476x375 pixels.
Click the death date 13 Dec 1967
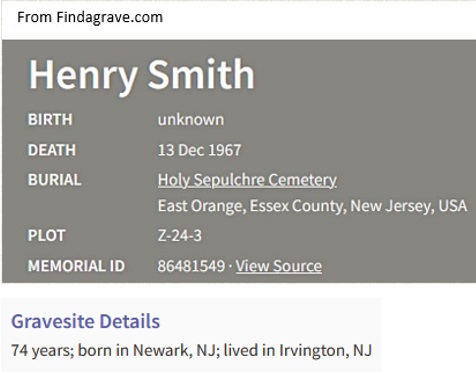point(199,150)
